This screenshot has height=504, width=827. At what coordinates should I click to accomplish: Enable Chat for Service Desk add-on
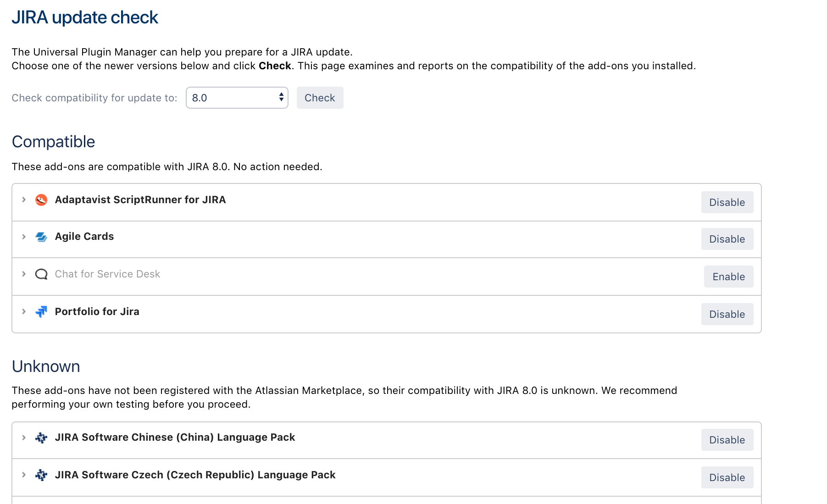pos(728,277)
